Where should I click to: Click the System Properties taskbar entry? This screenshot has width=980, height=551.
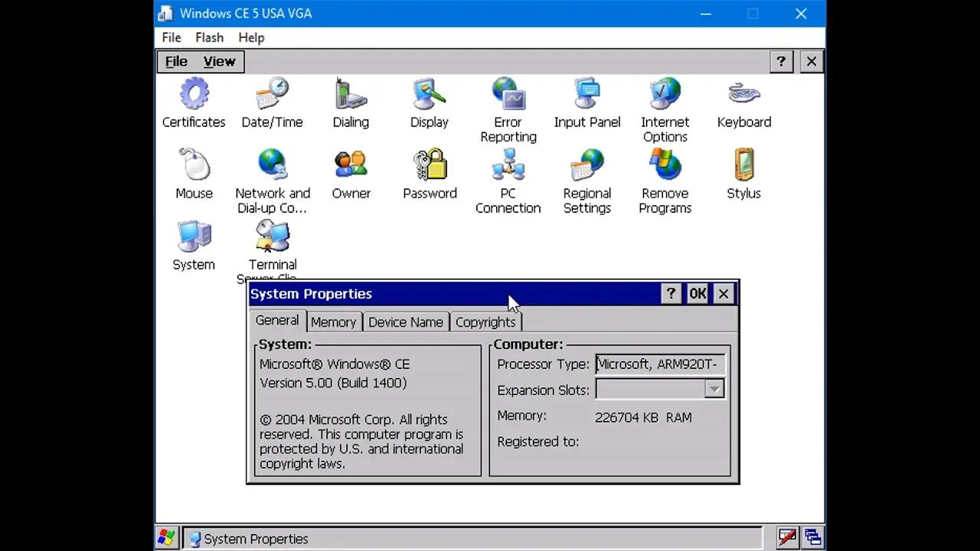coord(255,539)
